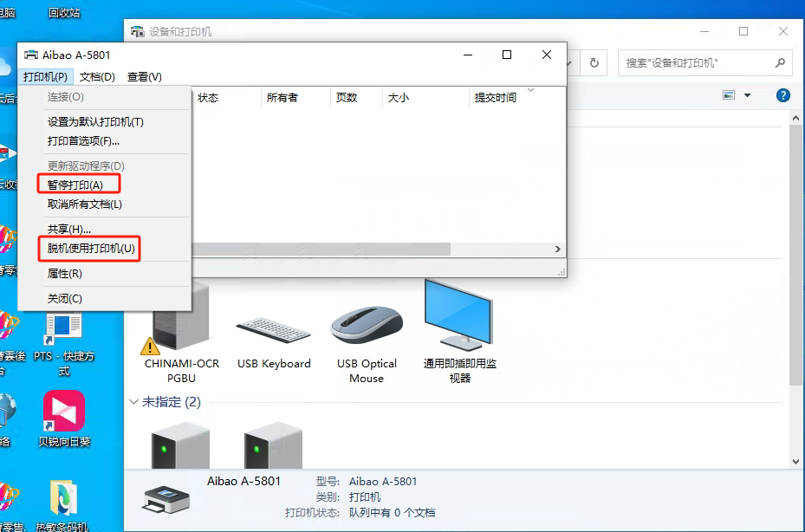Image resolution: width=805 pixels, height=532 pixels.
Task: Click the print queue horizontal scrollbar thumb
Action: click(321, 249)
